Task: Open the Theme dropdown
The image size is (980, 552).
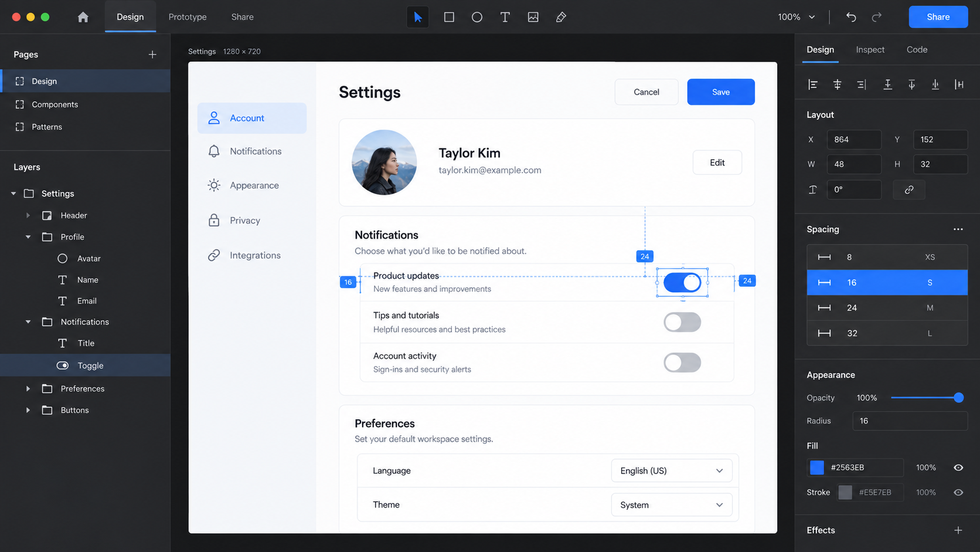Action: [672, 504]
